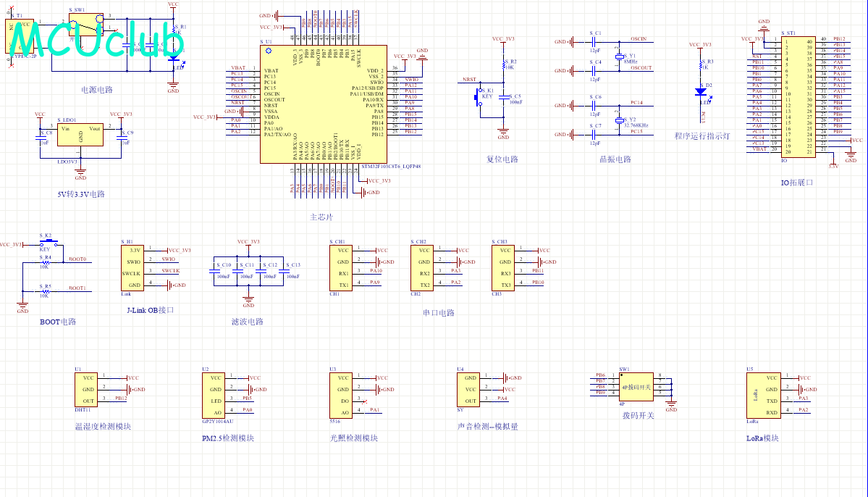The image size is (868, 497).
Task: Click the 光照检测模块 label
Action: pos(354,438)
